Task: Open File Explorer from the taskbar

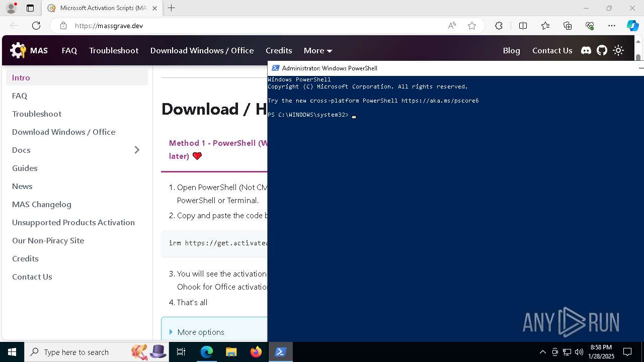Action: pos(231,352)
